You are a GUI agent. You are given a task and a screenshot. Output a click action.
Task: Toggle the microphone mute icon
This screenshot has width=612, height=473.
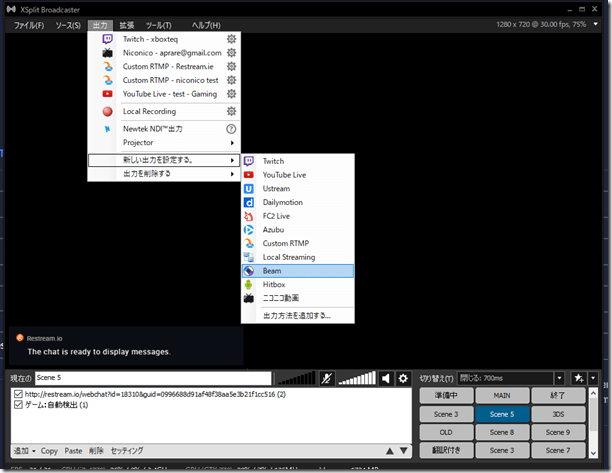[x=327, y=378]
